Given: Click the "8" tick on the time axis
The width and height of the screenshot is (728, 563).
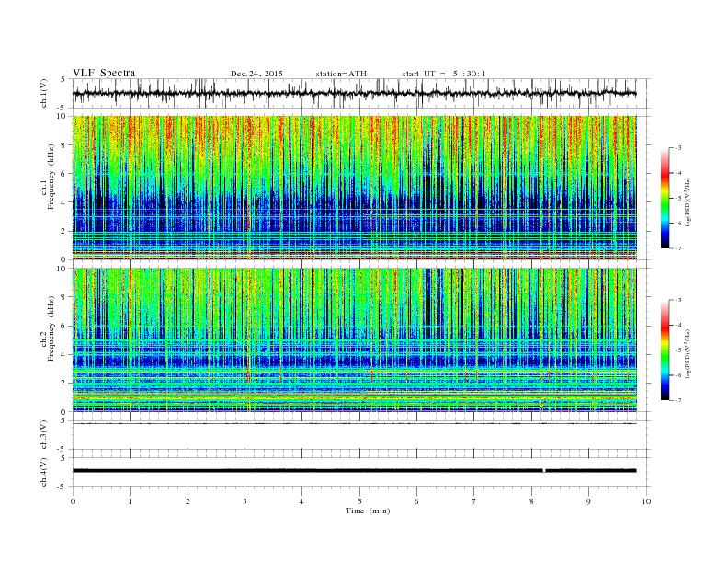Looking at the screenshot, I should click(531, 501).
